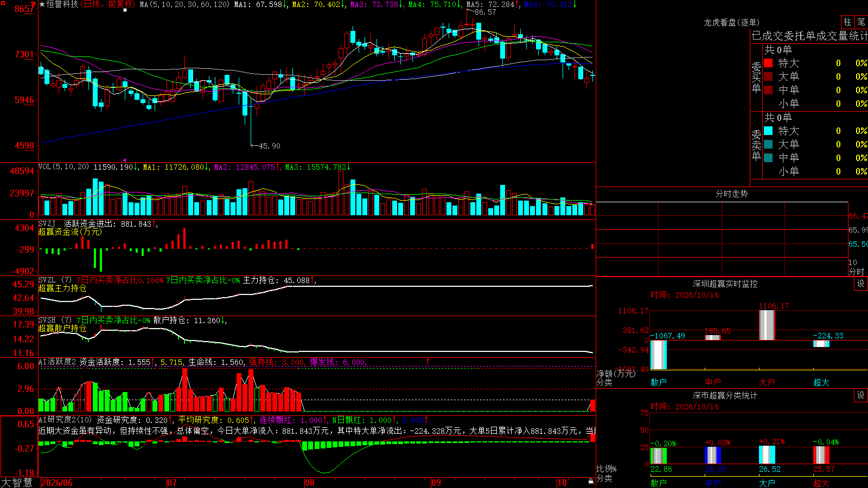
Task: Select 深圳超赢实时监控 panel title
Action: tap(725, 284)
